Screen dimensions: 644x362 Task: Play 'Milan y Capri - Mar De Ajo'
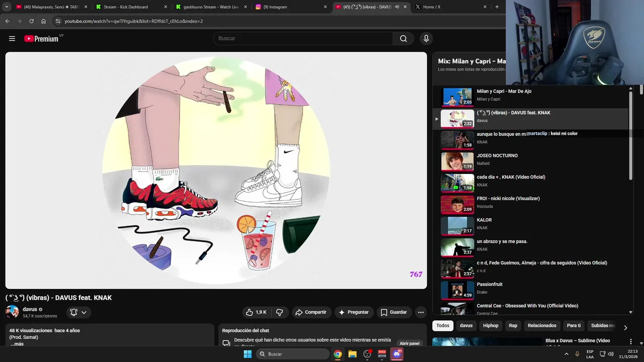coord(530,98)
